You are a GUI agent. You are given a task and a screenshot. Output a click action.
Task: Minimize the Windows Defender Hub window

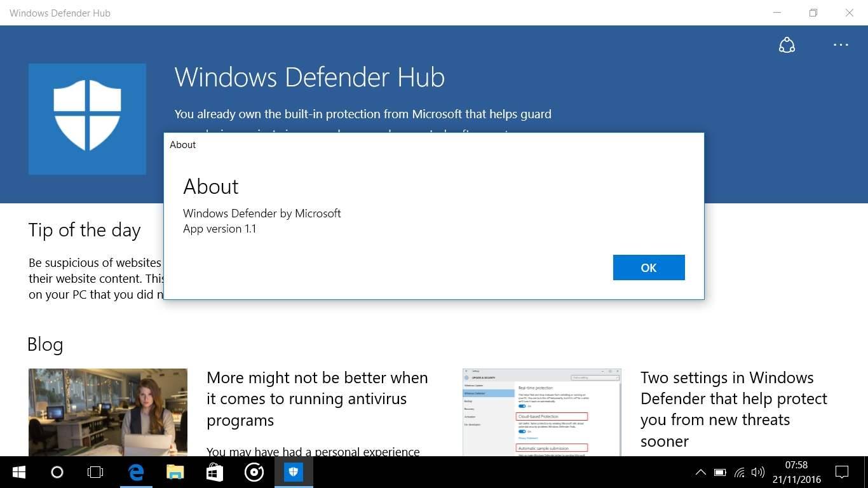tap(776, 13)
